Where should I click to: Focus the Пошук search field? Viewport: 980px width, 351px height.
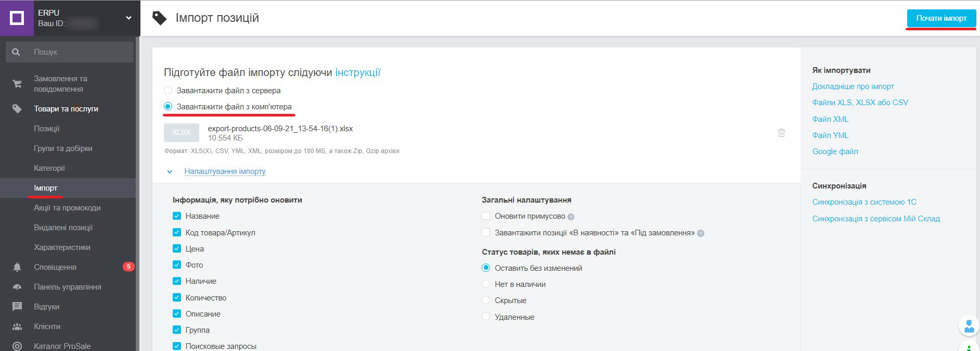pos(70,52)
